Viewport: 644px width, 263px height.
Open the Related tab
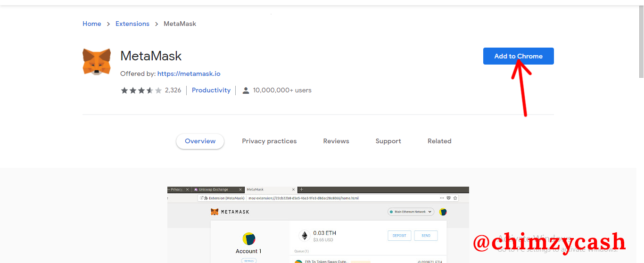pos(439,141)
